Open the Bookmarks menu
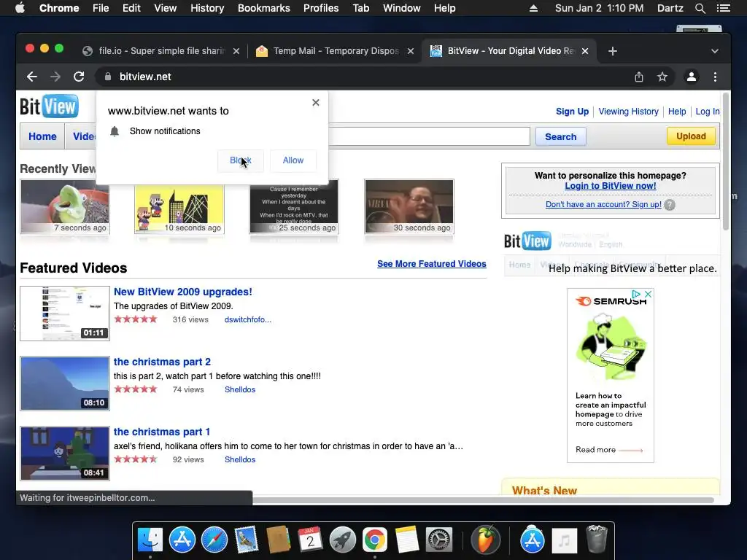The image size is (747, 560). (x=263, y=8)
